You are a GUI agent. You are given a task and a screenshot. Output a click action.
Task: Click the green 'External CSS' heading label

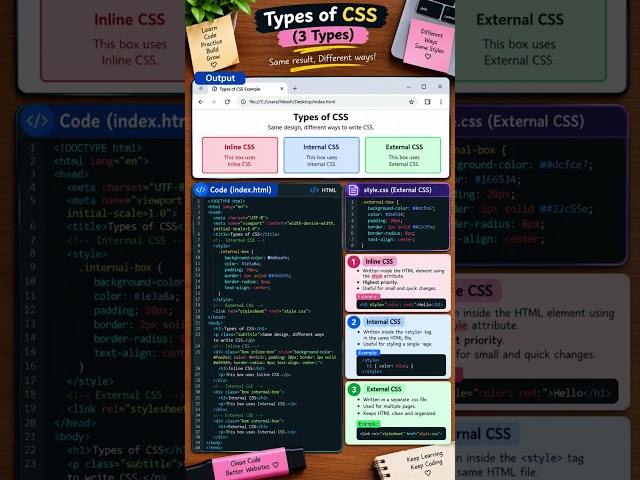click(x=384, y=389)
